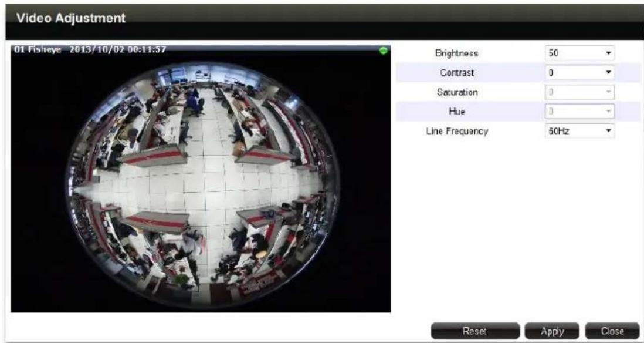Click the 'Saturation' label
The width and height of the screenshot is (644, 343).
[457, 92]
